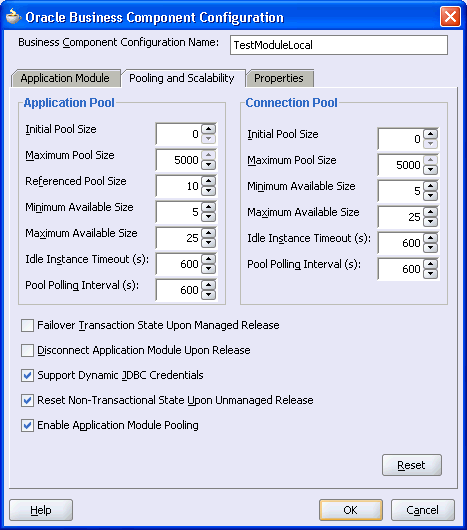Disable Enable Application Module Pooling checkbox

[x=27, y=426]
